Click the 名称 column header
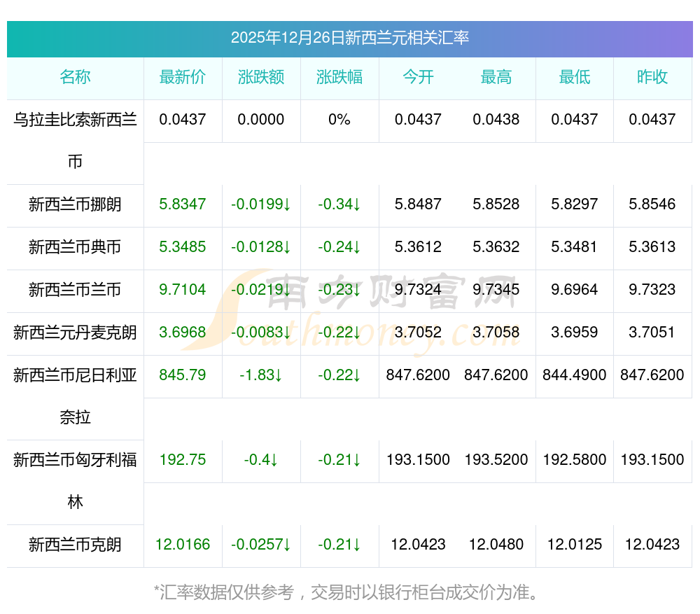700x614 pixels. pos(75,78)
